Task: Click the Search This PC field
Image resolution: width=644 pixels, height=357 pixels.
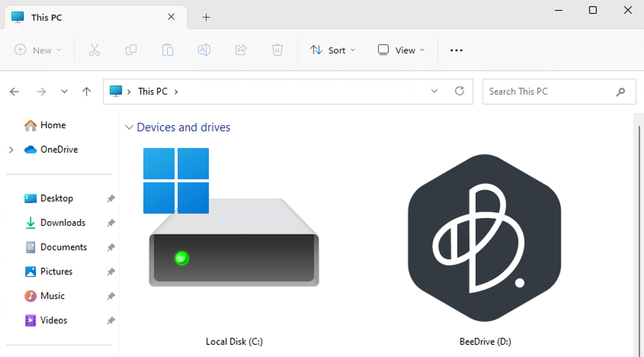Action: coord(549,92)
